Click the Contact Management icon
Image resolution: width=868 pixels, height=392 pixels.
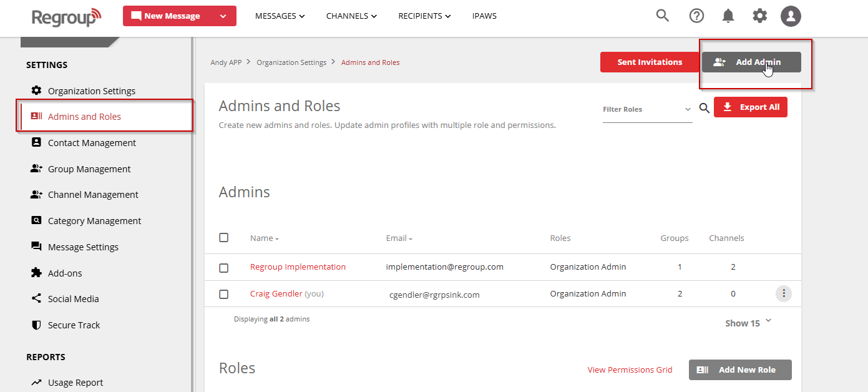pos(36,142)
